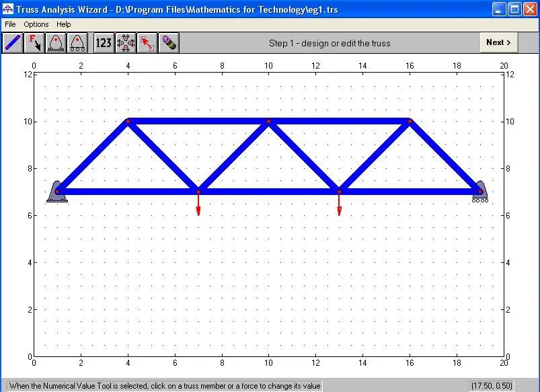This screenshot has height=392, width=540.
Task: Open the Options menu
Action: (36, 24)
